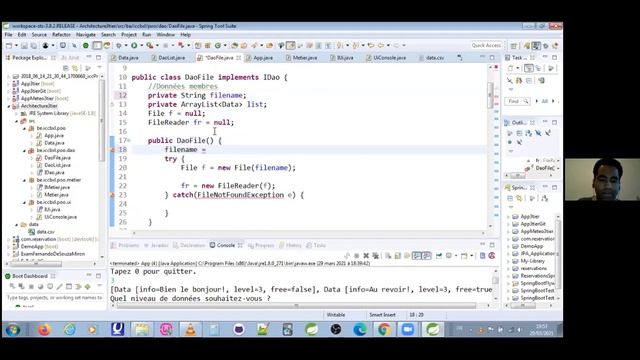This screenshot has width=640, height=360.
Task: Open the File menu
Action: pyautogui.click(x=8, y=35)
